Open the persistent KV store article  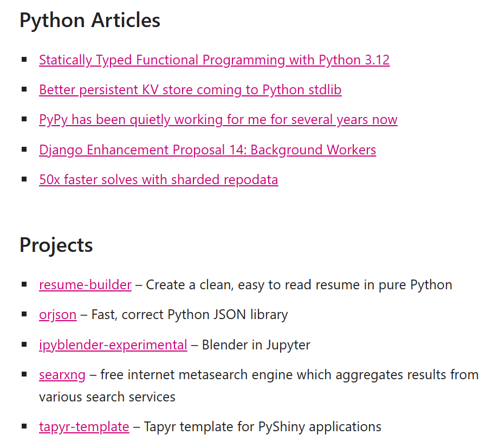coord(190,90)
